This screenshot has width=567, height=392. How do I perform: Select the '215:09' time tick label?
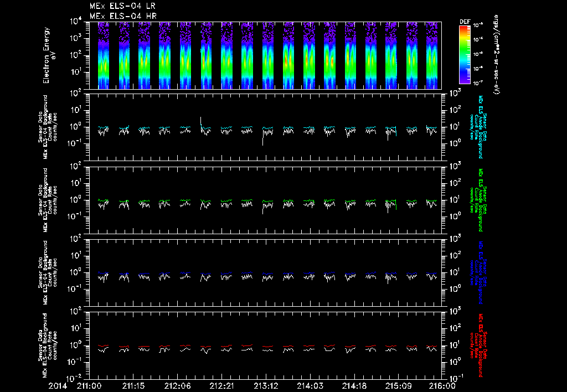(398, 386)
